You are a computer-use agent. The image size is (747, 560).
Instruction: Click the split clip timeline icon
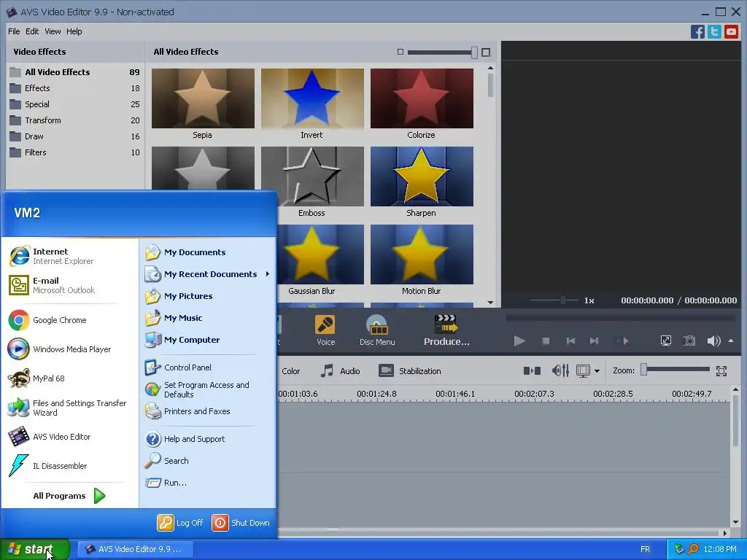(532, 370)
